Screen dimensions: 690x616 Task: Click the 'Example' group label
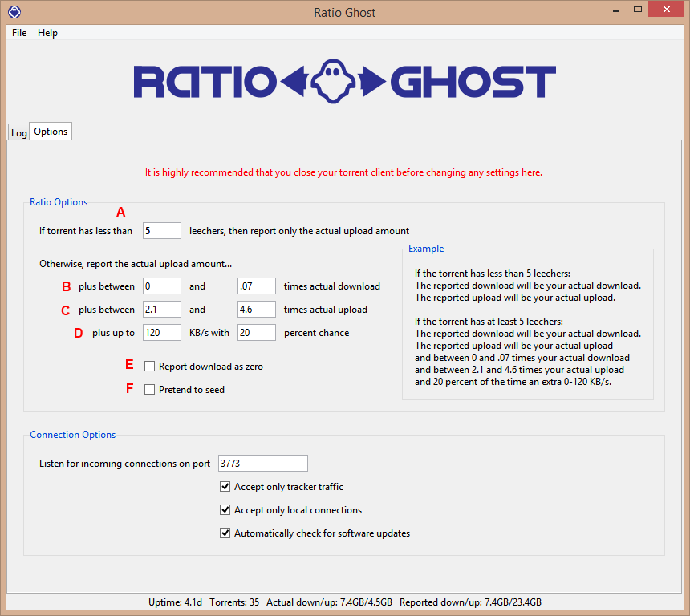pyautogui.click(x=426, y=249)
